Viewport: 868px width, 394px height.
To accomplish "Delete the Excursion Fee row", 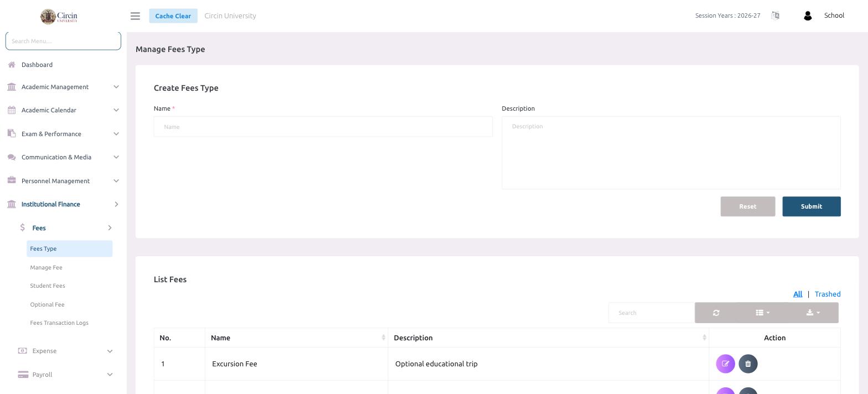I will 748,364.
